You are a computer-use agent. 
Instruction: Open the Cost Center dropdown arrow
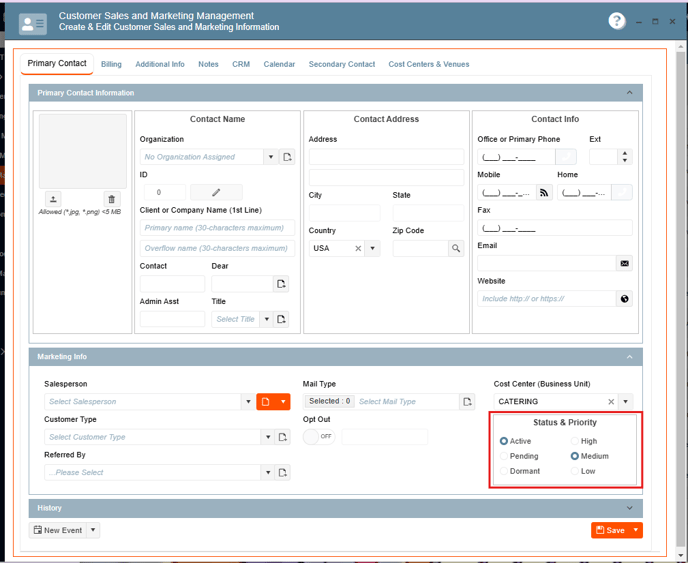[625, 402]
